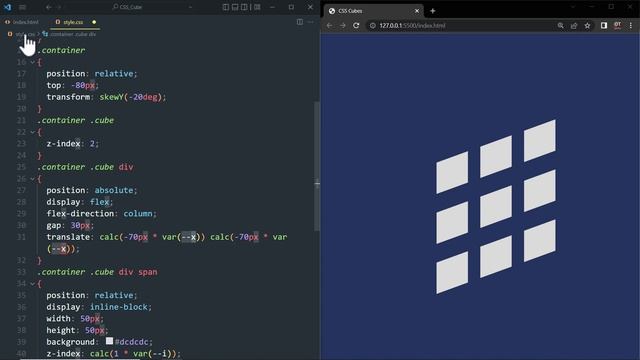View site information icon in address bar
The width and height of the screenshot is (640, 360).
[373, 25]
